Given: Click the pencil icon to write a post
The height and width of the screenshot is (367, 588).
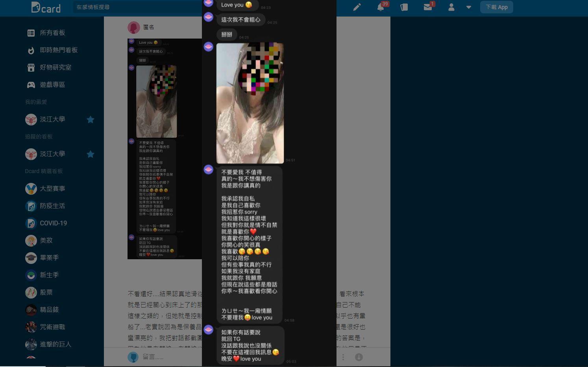Looking at the screenshot, I should pyautogui.click(x=357, y=7).
